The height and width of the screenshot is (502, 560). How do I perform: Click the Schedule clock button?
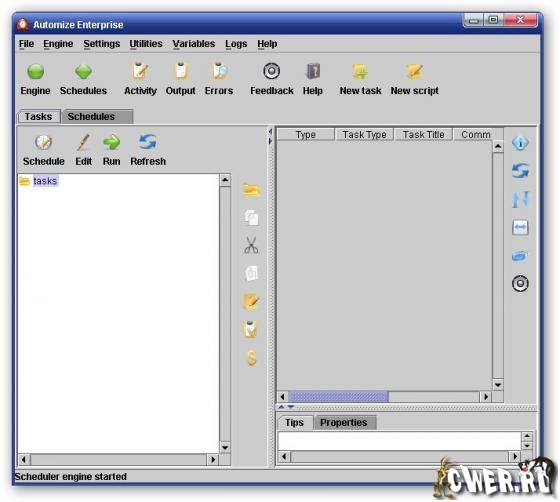click(44, 142)
